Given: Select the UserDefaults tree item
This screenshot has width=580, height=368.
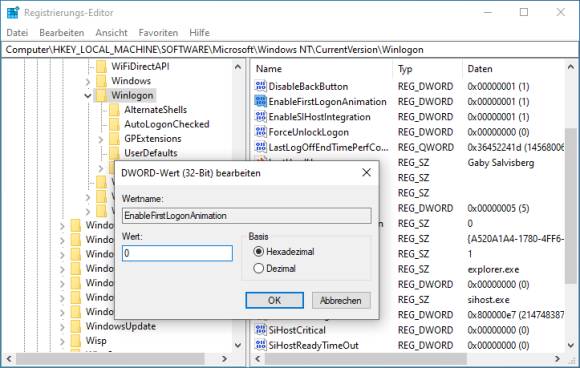Looking at the screenshot, I should click(x=151, y=153).
